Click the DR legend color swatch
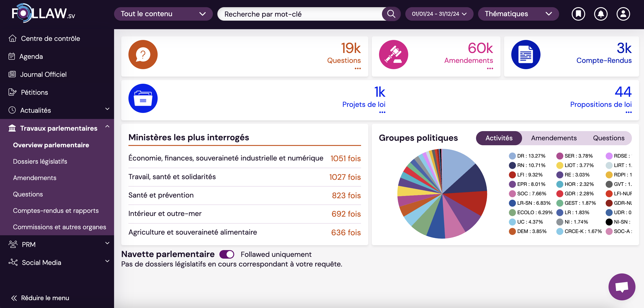The image size is (644, 308). click(x=512, y=156)
